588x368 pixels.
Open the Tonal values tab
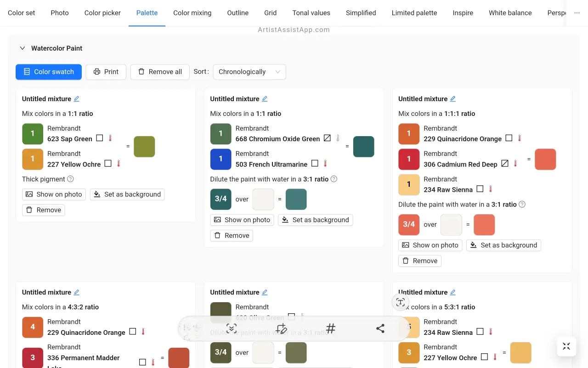[x=311, y=13]
